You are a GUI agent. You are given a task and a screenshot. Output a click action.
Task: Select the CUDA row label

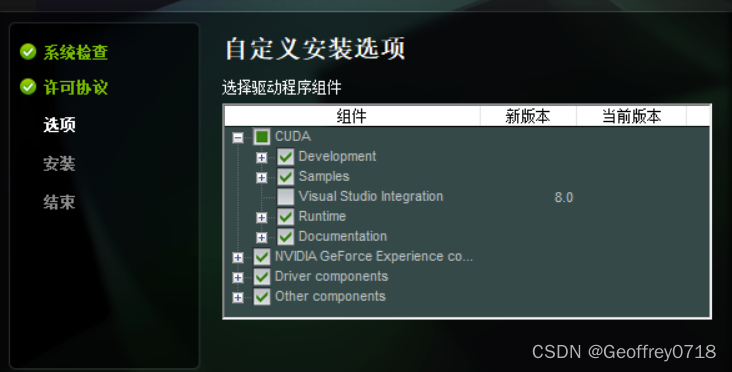click(293, 136)
